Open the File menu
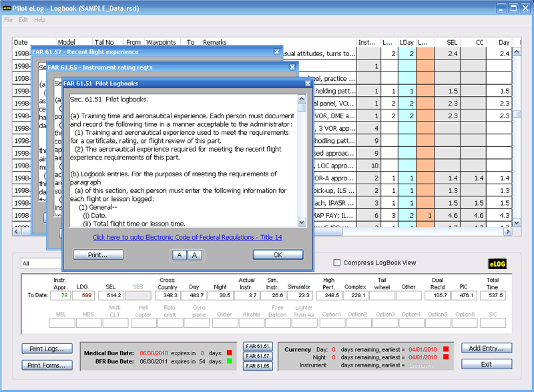Image resolution: width=534 pixels, height=392 pixels. [x=8, y=20]
